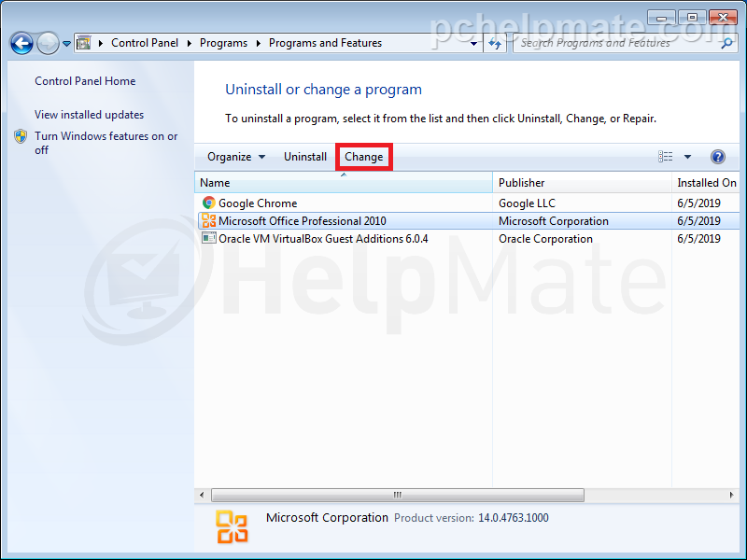Click 6/5/2019 date in Google Chrome row
747x560 pixels.
[x=698, y=203]
